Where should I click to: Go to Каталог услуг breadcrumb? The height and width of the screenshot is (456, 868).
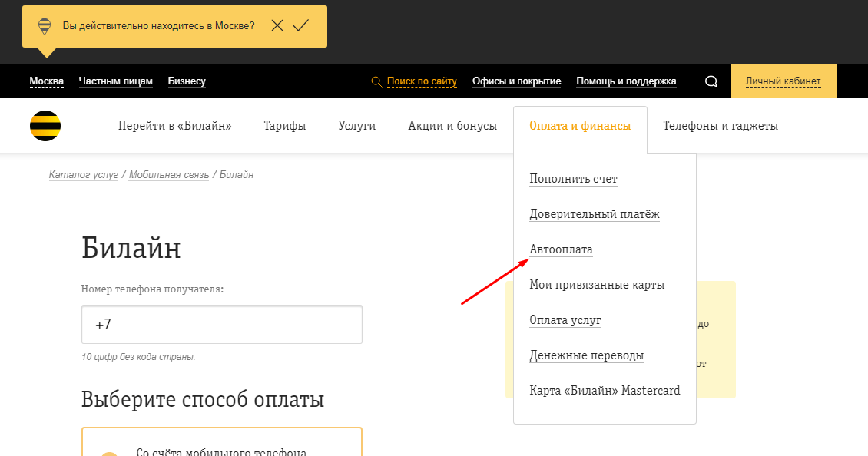(x=84, y=175)
